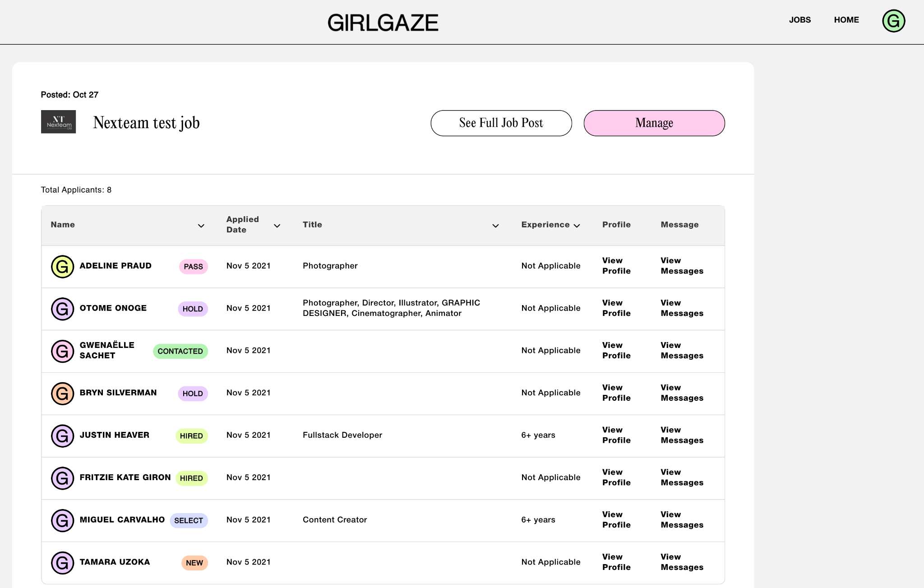The height and width of the screenshot is (588, 924).
Task: View Profile of Otome Onoge
Action: click(616, 308)
